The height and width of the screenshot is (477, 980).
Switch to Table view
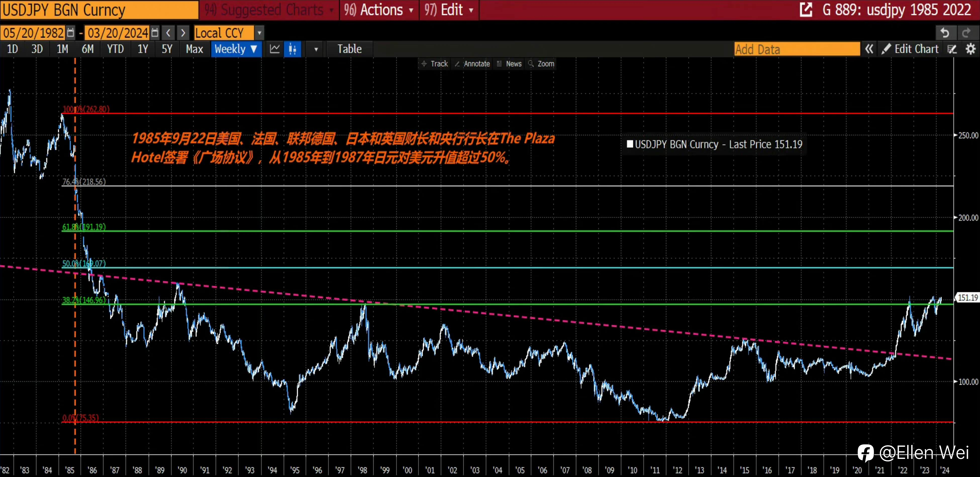[349, 49]
